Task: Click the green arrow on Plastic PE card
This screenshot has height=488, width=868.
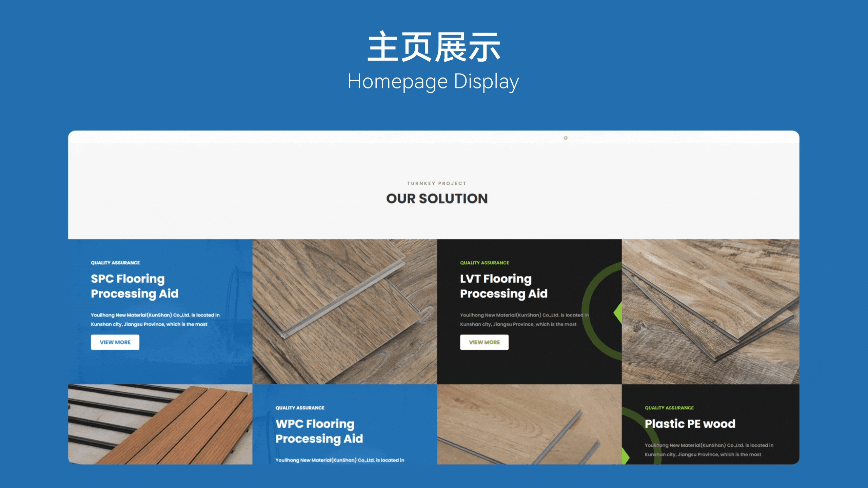Action: point(626,457)
